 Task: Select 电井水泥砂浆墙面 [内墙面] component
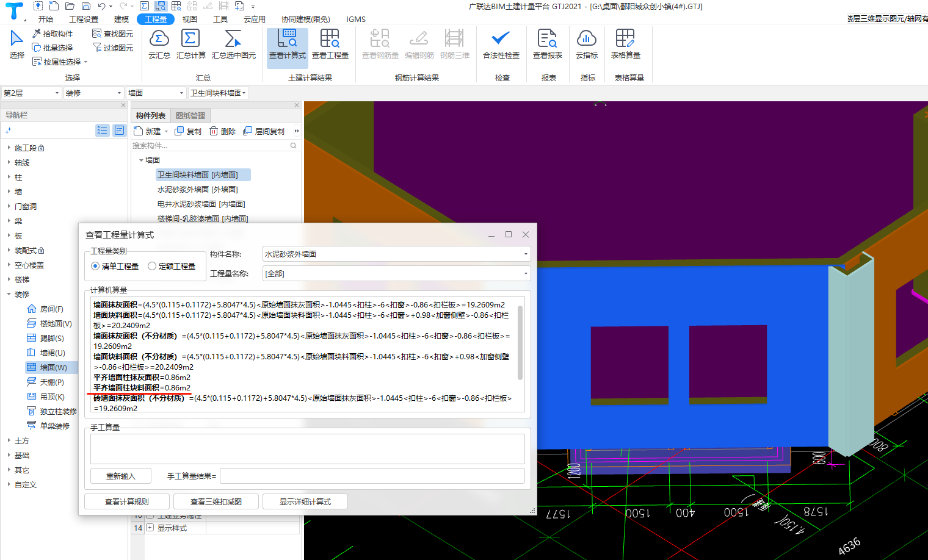pyautogui.click(x=201, y=204)
